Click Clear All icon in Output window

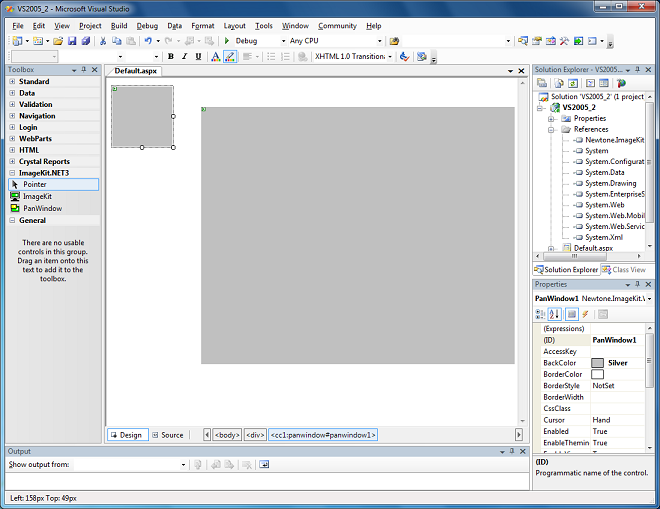click(247, 464)
